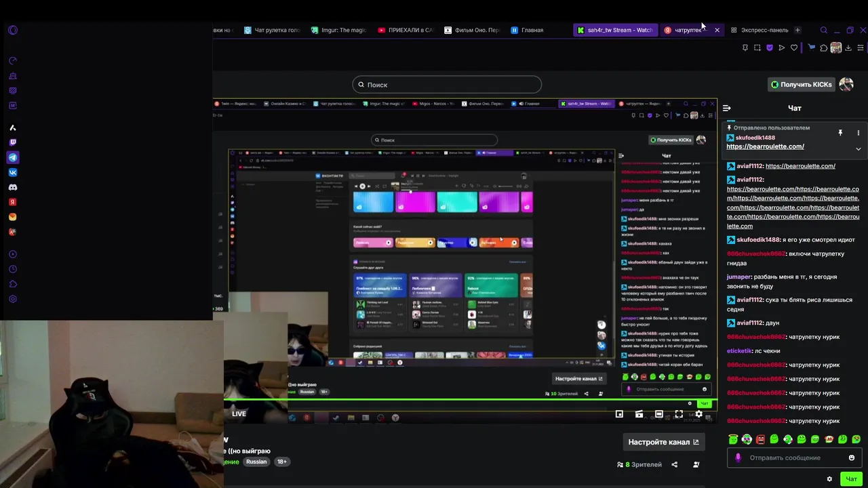Open video player settings gear
868x488 pixels.
pyautogui.click(x=698, y=414)
